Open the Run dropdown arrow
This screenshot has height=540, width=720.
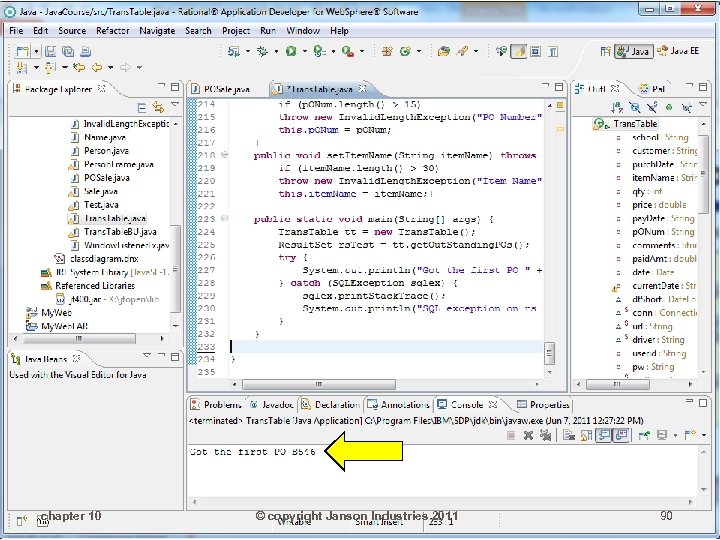pyautogui.click(x=304, y=51)
